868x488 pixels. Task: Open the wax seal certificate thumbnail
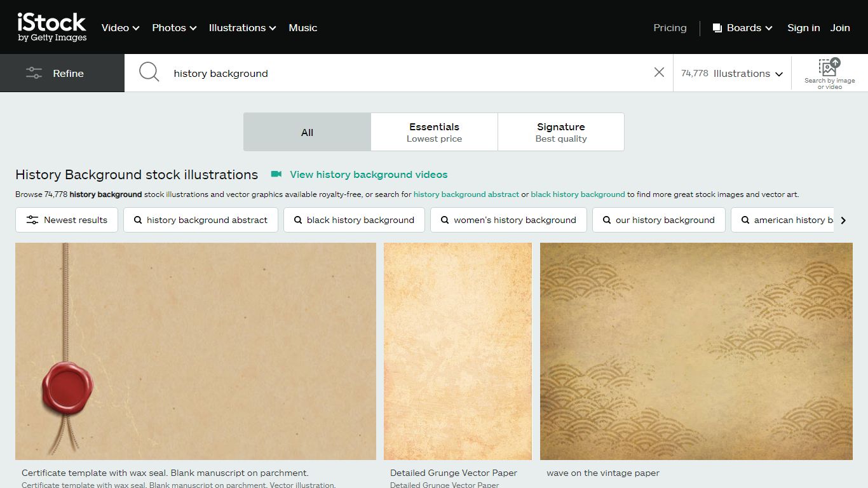(x=196, y=351)
